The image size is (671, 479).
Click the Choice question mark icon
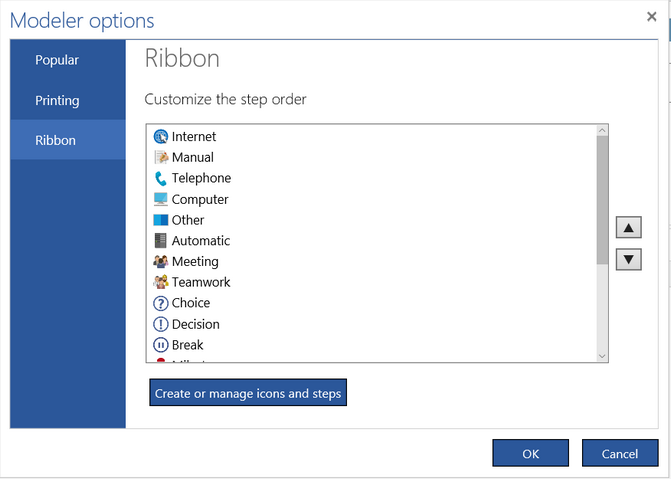point(161,303)
